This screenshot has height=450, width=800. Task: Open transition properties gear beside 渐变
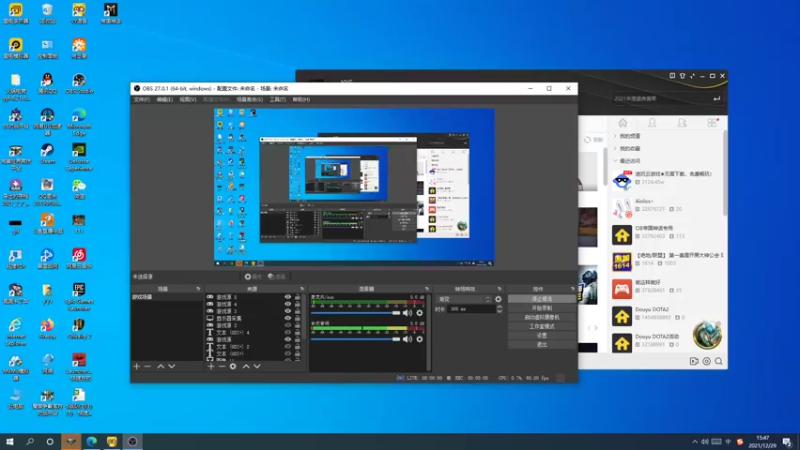(x=498, y=299)
